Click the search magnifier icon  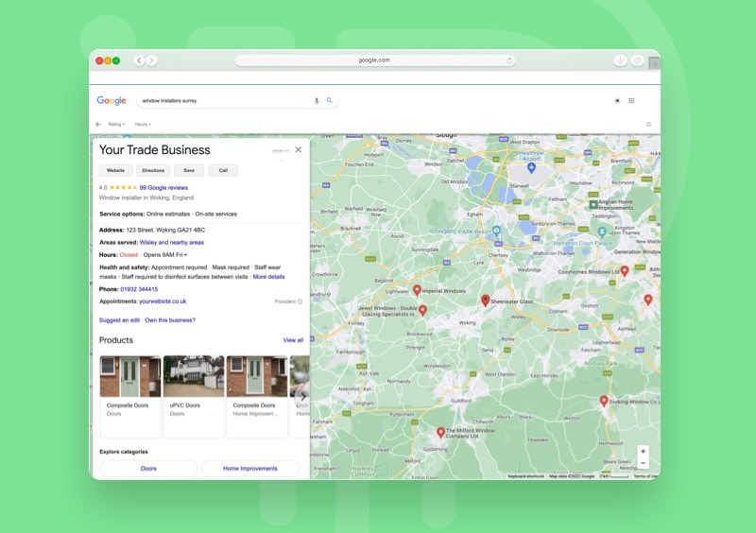329,100
